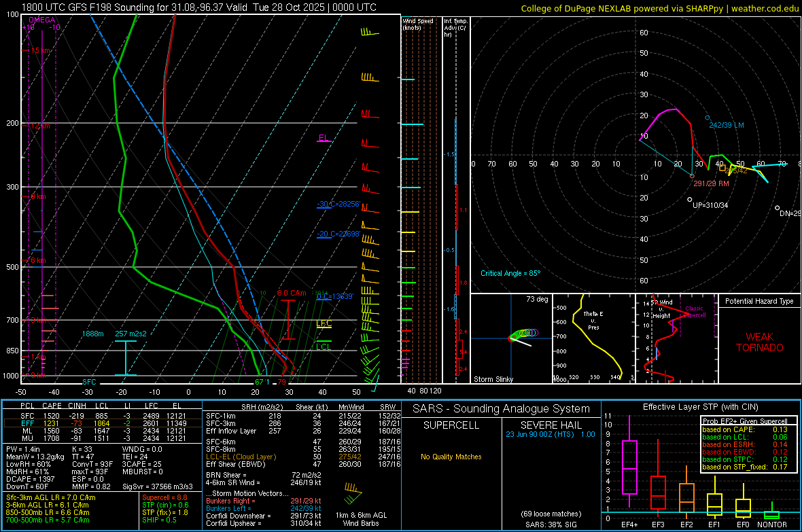Select the 12 km height marker
The width and height of the screenshot is (802, 532).
pyautogui.click(x=40, y=126)
